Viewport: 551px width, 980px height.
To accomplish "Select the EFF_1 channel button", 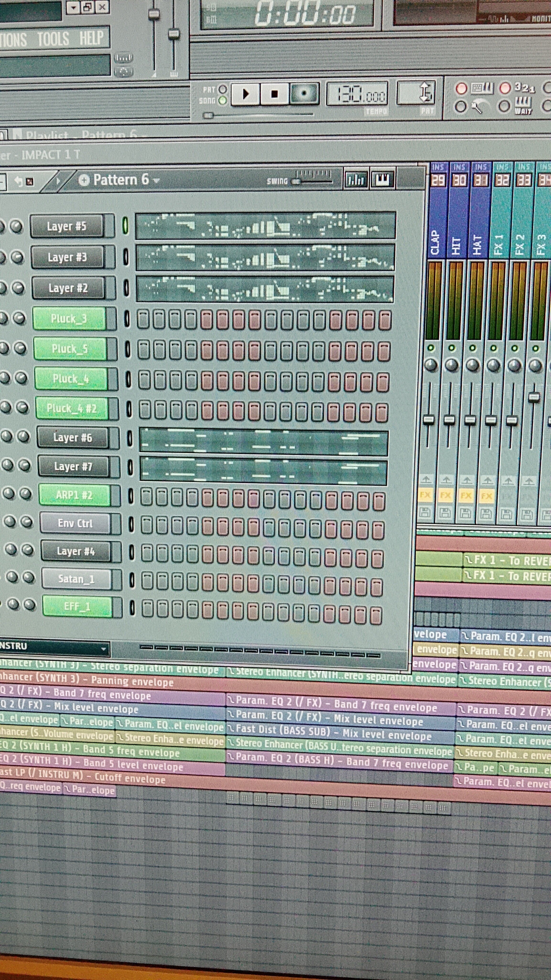I will click(77, 607).
